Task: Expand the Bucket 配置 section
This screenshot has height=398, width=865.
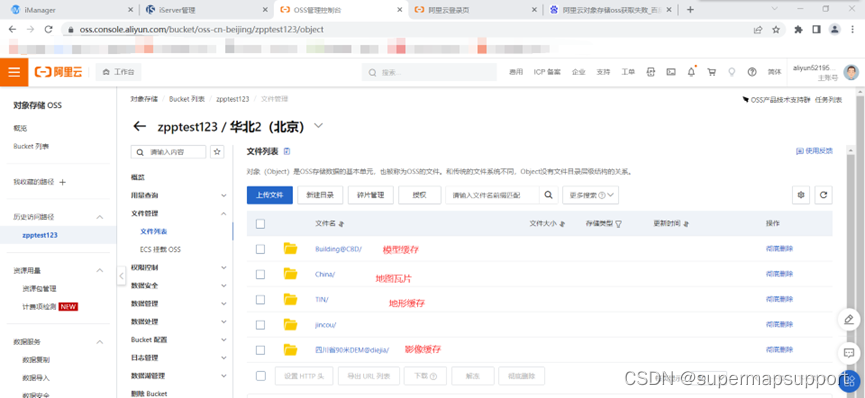Action: click(x=223, y=339)
